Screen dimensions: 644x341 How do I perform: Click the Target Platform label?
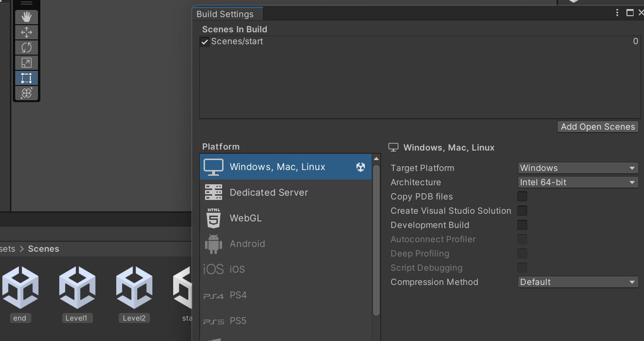(x=422, y=168)
